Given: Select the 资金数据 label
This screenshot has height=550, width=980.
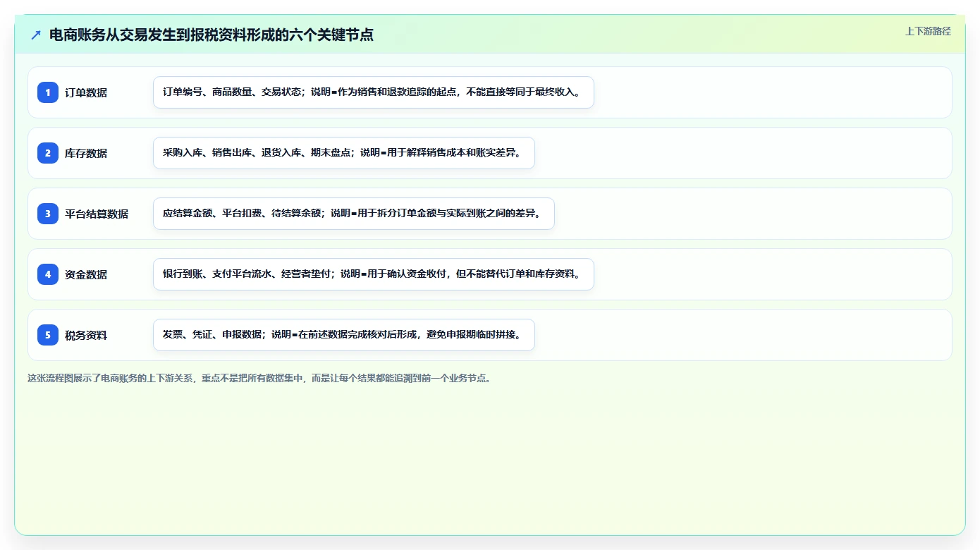Looking at the screenshot, I should (86, 274).
